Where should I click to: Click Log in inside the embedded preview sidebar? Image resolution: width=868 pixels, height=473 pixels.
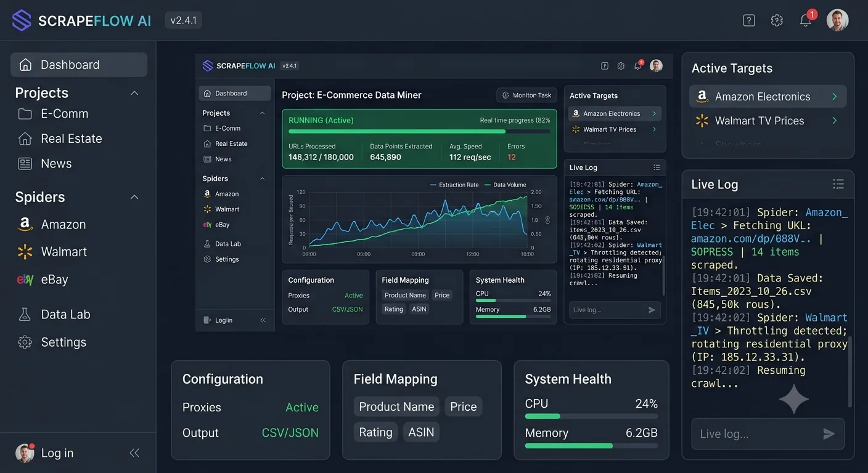pos(218,320)
